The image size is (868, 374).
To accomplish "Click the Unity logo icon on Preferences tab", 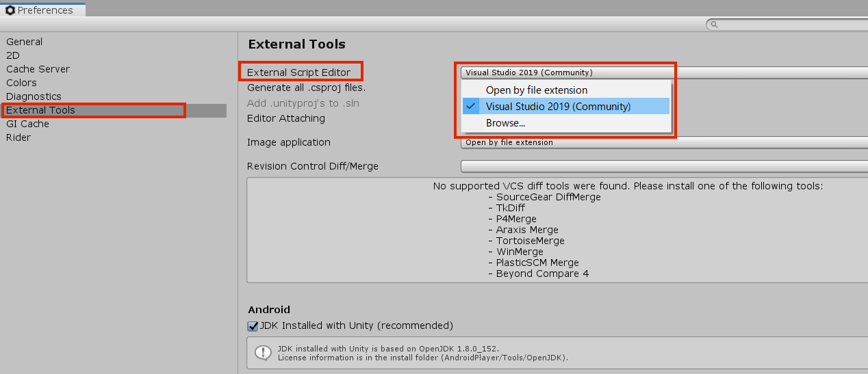I will click(10, 10).
